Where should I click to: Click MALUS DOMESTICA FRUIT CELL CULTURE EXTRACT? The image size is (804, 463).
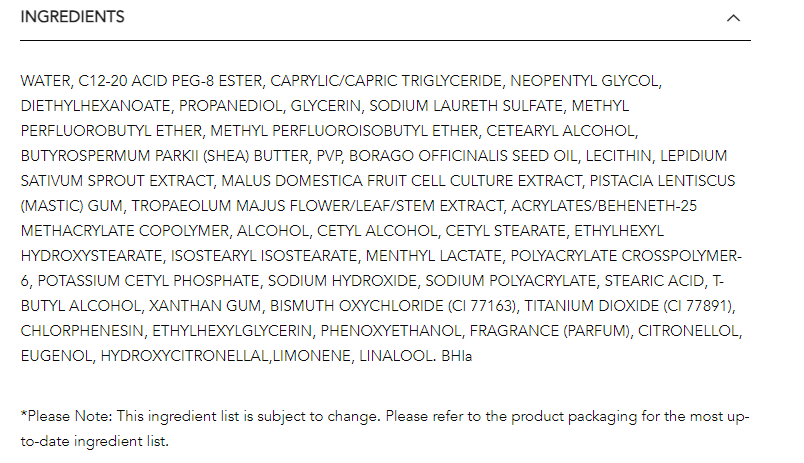click(x=401, y=181)
